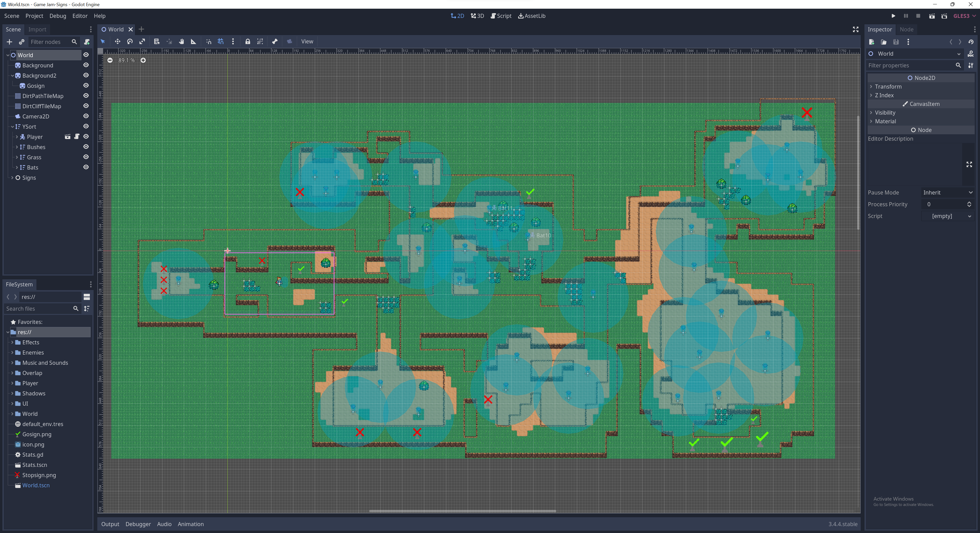Expand the Signs node
Image resolution: width=980 pixels, height=533 pixels.
12,178
